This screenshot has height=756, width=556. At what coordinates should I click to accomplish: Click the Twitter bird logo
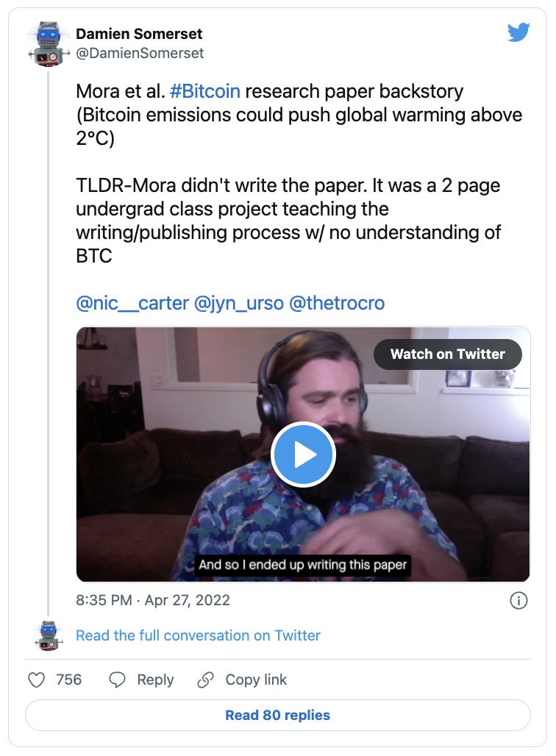[518, 32]
